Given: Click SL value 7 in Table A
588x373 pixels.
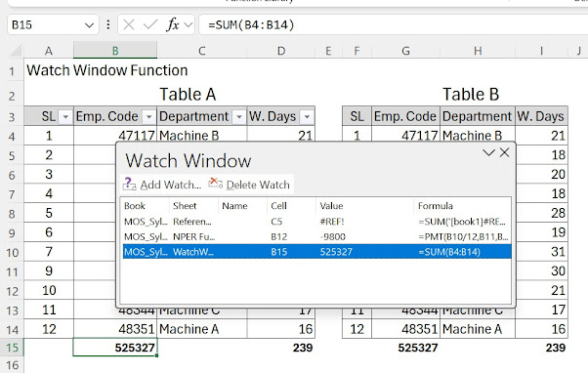Looking at the screenshot, I should point(49,252).
